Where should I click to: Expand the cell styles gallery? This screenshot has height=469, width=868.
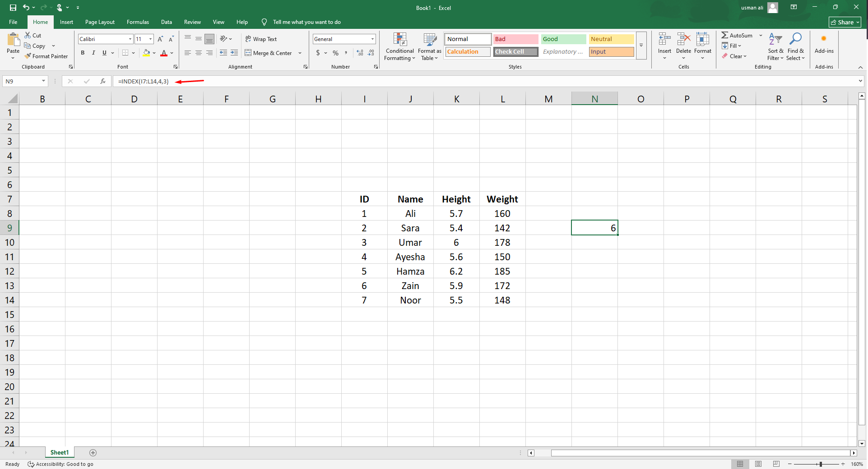(x=641, y=45)
